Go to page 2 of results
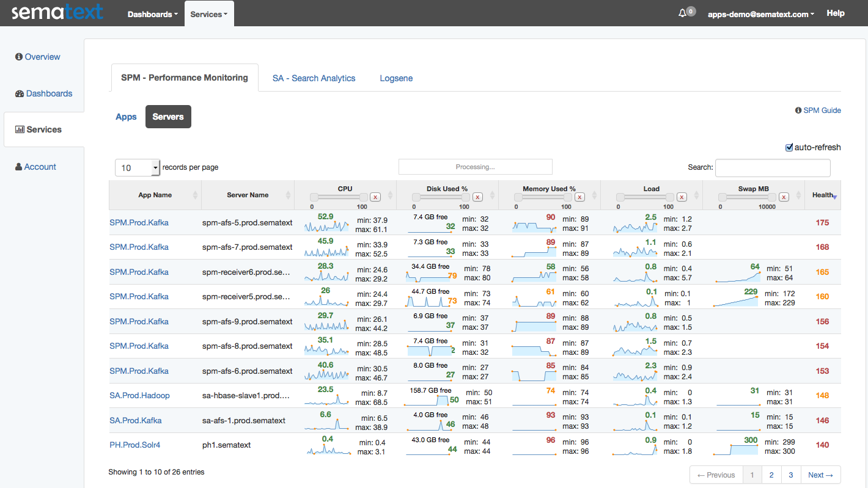This screenshot has width=868, height=488. (x=771, y=475)
